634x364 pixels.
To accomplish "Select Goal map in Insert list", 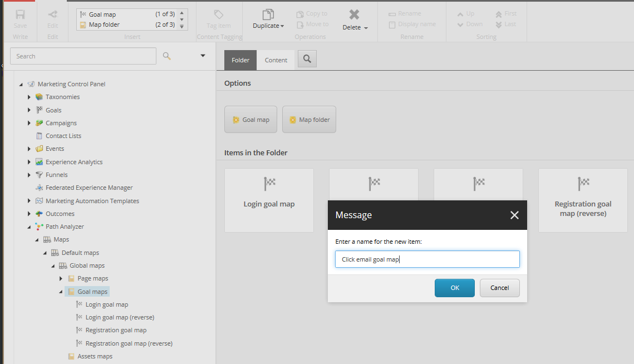I will click(x=128, y=14).
